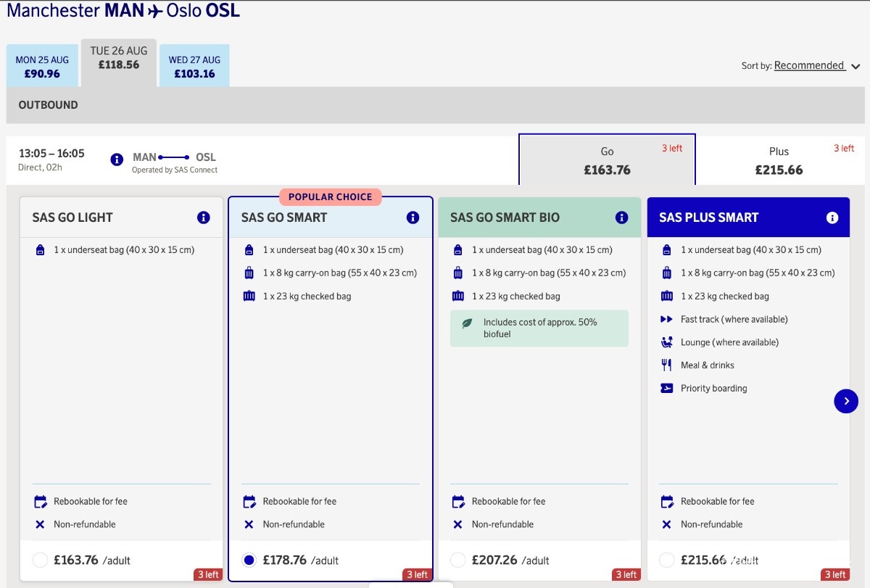Click '3 left' badge on SAS GO LIGHT card
Screen dimensions: 870x588
tap(208, 575)
